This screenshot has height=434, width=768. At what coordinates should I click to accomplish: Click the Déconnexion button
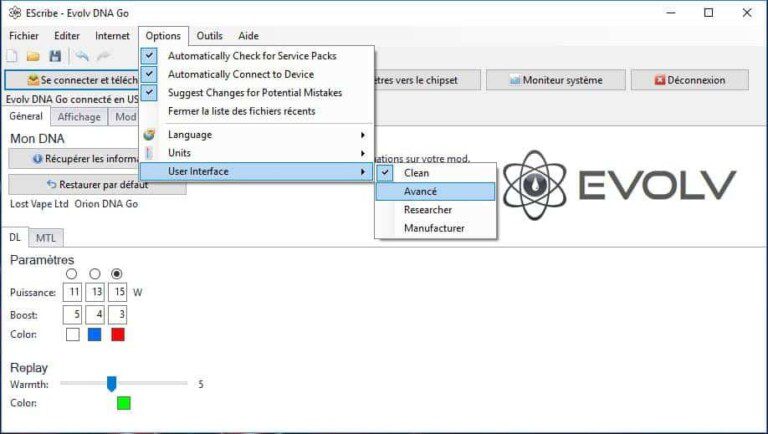(690, 80)
